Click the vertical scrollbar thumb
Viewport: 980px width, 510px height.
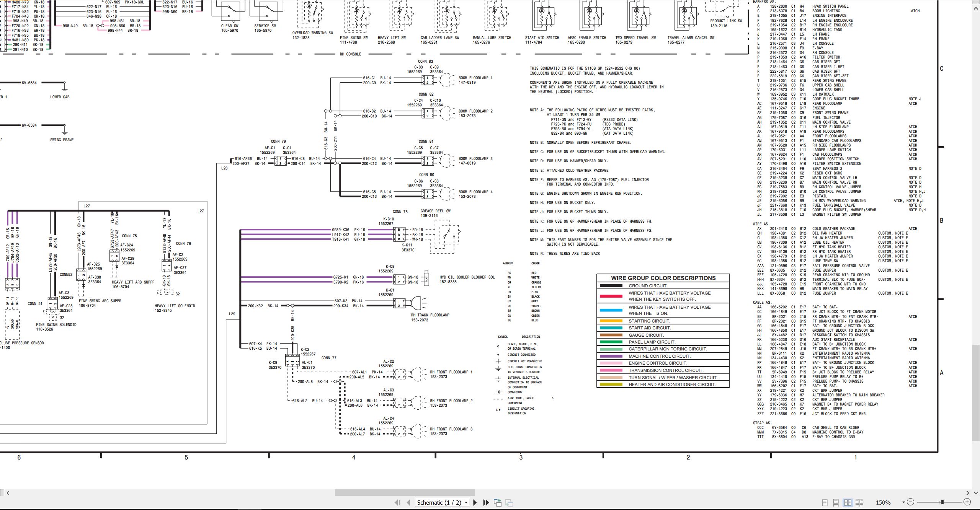[x=977, y=392]
